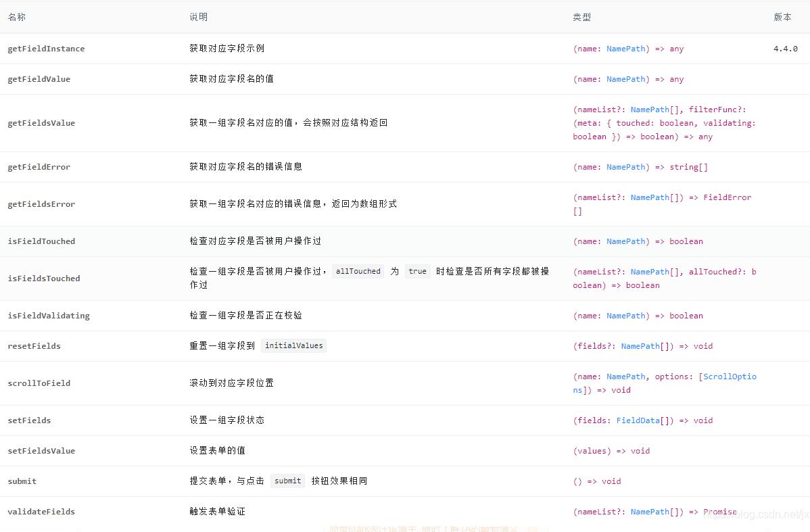The height and width of the screenshot is (532, 810).
Task: Select the getFieldInstance method name
Action: point(46,49)
